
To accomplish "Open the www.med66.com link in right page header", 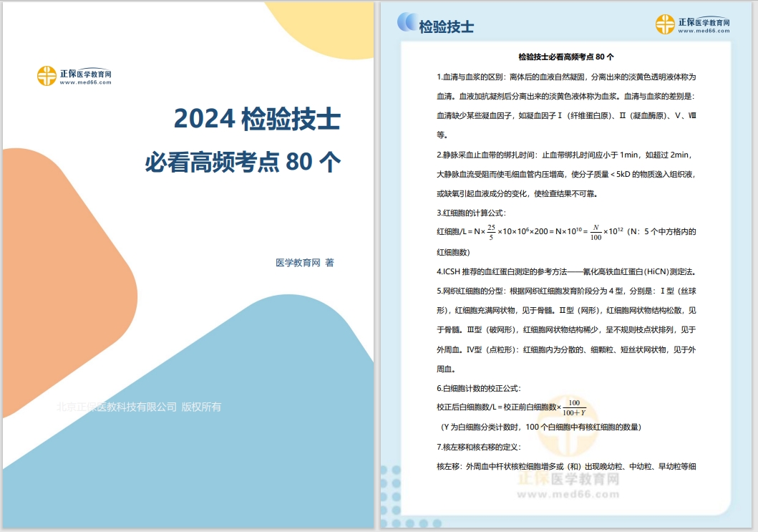I will (704, 31).
